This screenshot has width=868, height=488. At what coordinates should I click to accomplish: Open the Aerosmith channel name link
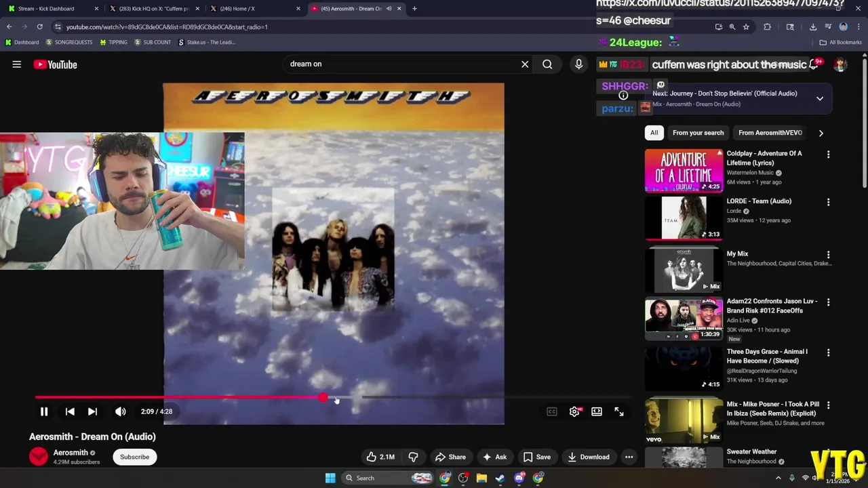pos(71,453)
